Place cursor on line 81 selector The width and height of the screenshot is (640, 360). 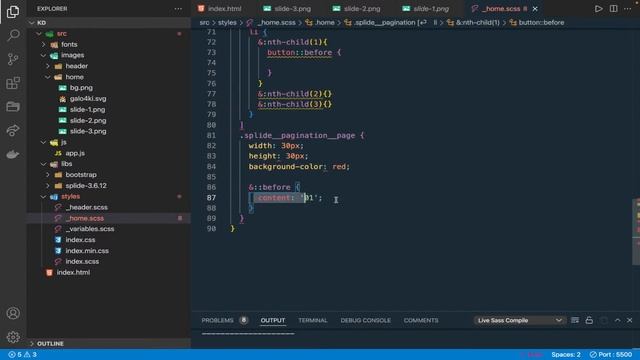click(x=299, y=136)
